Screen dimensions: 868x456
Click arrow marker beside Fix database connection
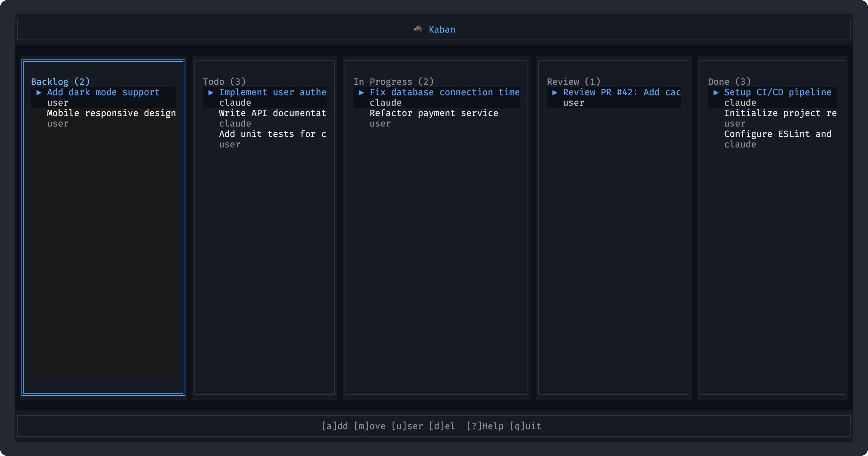[361, 92]
